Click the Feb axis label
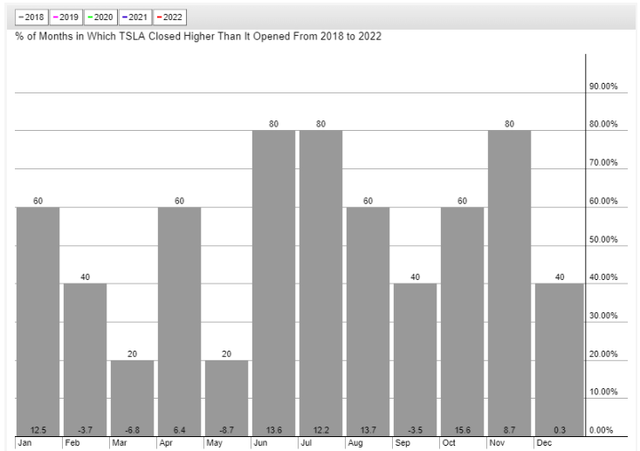 72,443
